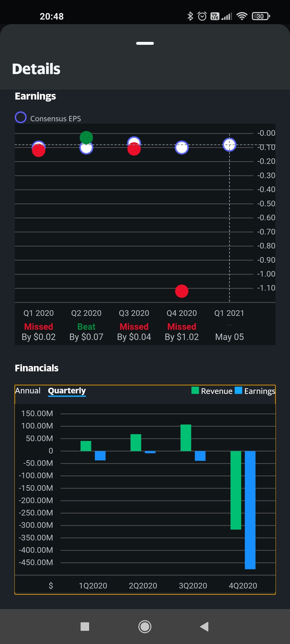Image resolution: width=290 pixels, height=644 pixels.
Task: Tap the May 05 earnings date
Action: coord(229,337)
